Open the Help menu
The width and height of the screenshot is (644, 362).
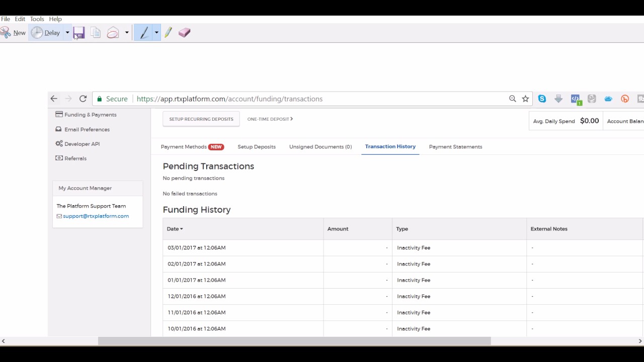click(x=55, y=19)
